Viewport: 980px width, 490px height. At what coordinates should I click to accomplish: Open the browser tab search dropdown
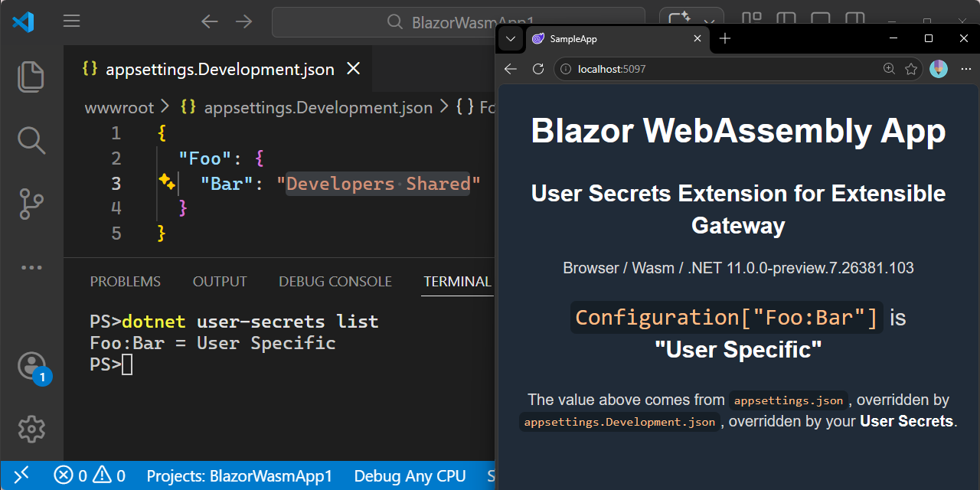[511, 38]
